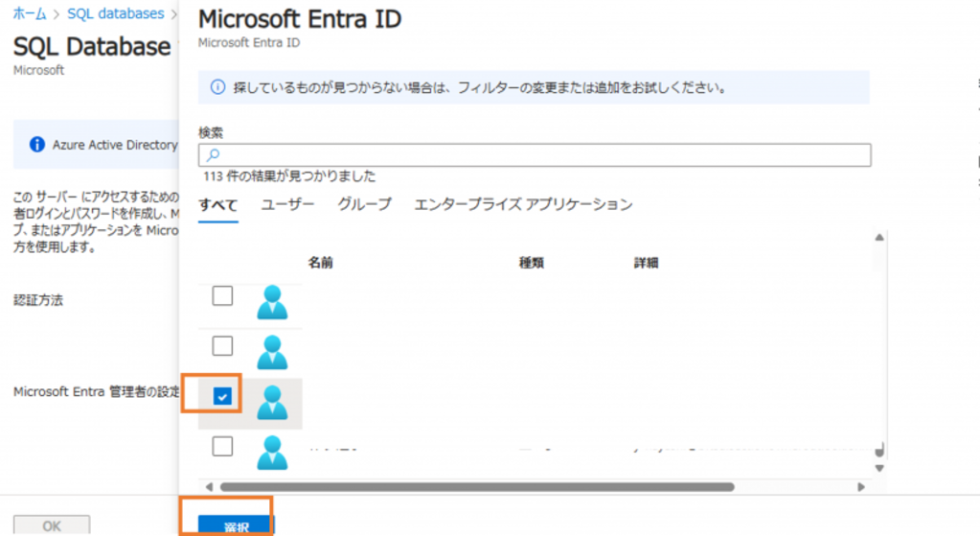
Task: Uncheck the selected third user checkbox
Action: coord(222,396)
